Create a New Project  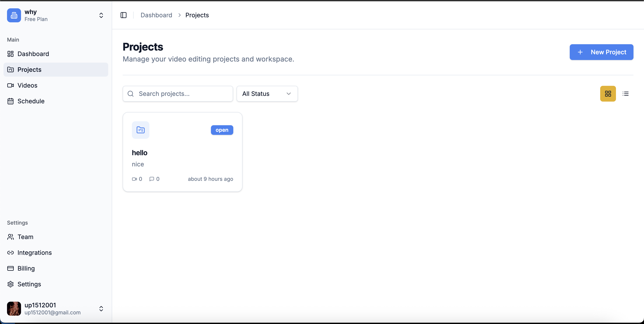click(601, 52)
